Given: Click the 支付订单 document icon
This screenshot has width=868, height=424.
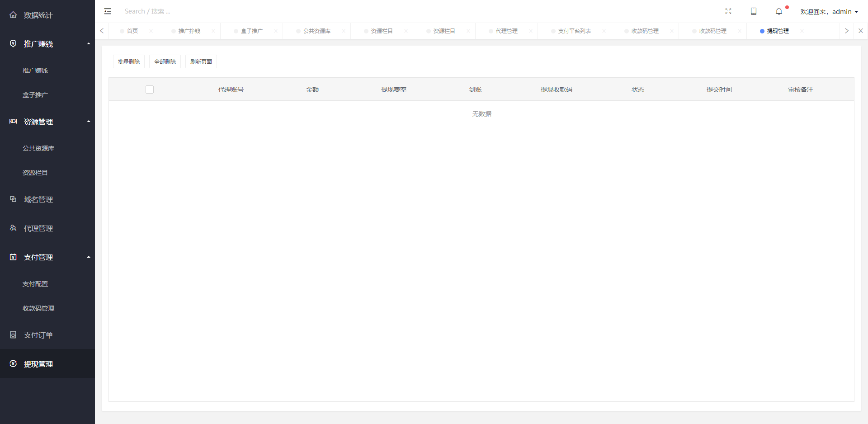Looking at the screenshot, I should (13, 335).
